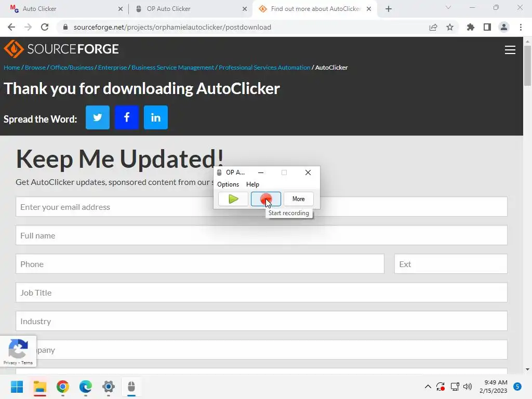Click the green play button in OP Auto Clicker
The height and width of the screenshot is (399, 532).
(233, 199)
